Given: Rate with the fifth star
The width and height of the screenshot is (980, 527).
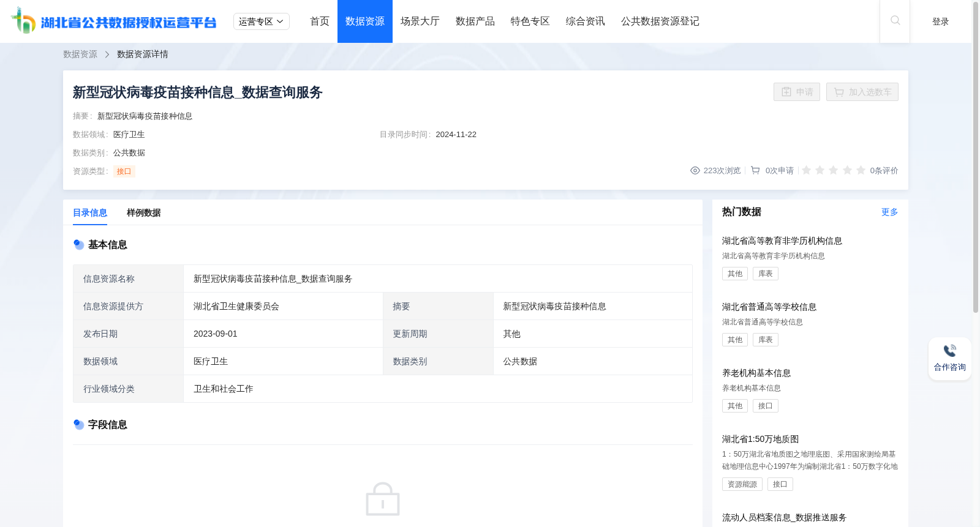Looking at the screenshot, I should tap(861, 170).
